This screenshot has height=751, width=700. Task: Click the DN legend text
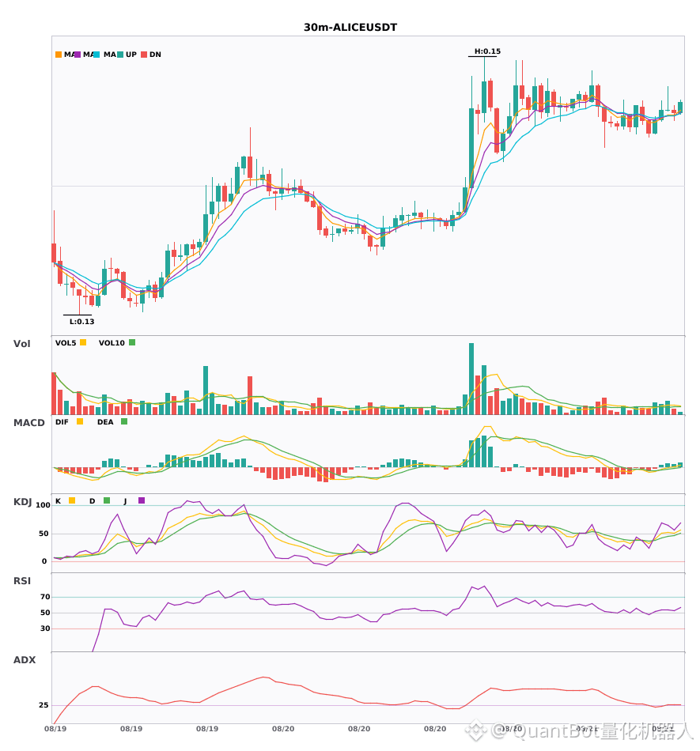tap(155, 55)
